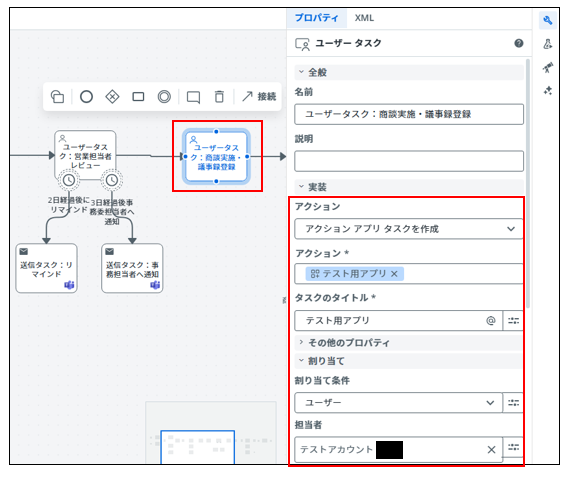Choose the rectangle task shape icon
The image size is (567, 478).
(138, 97)
